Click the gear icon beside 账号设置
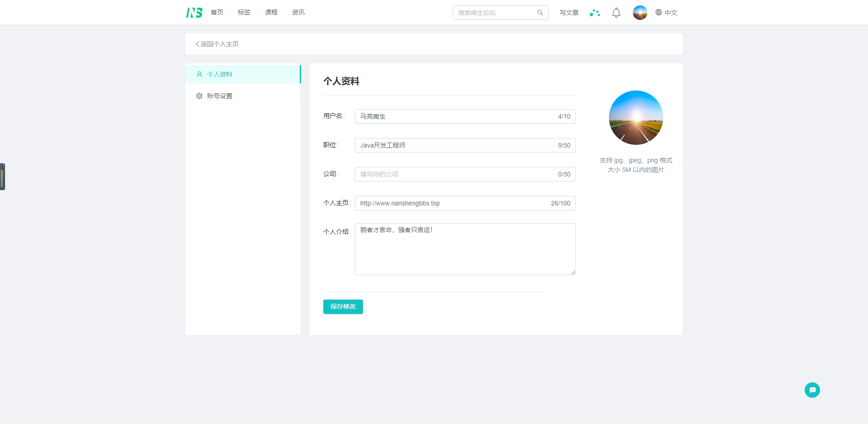Screen dimensions: 868x424 tap(199, 96)
